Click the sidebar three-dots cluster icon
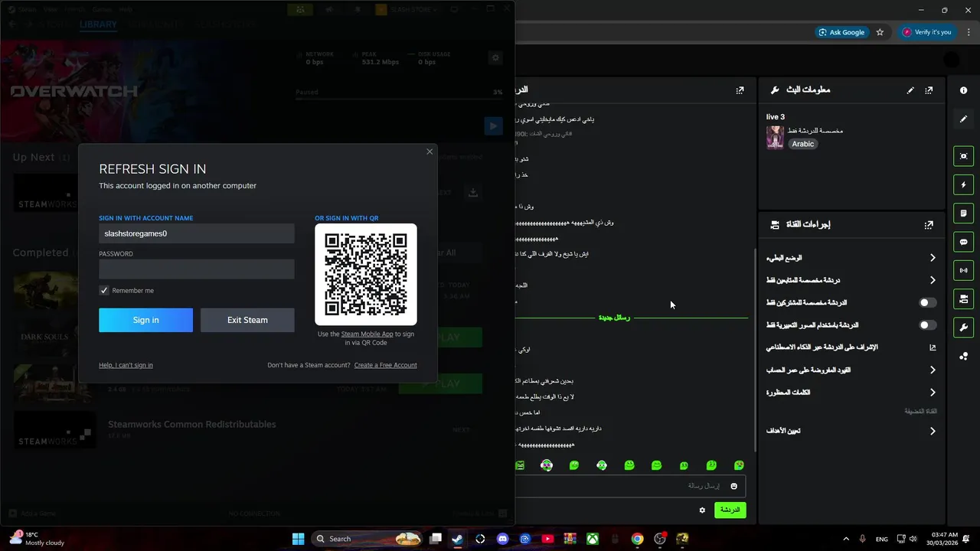This screenshot has height=551, width=980. (963, 356)
